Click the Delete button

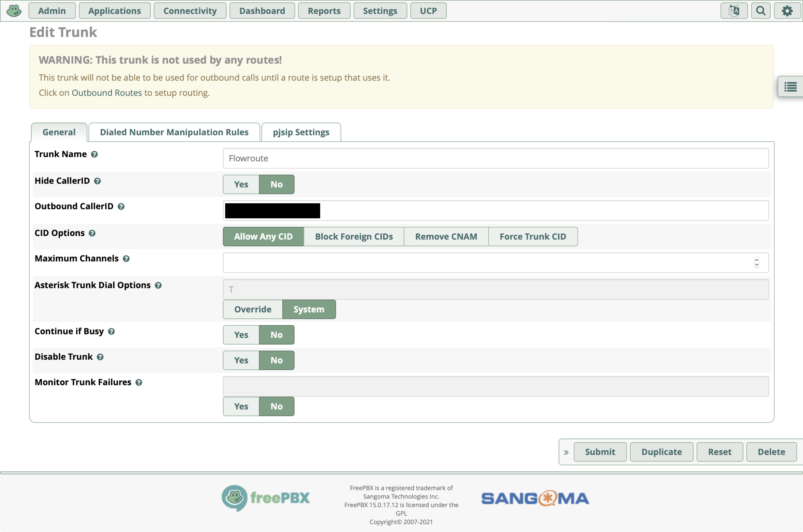click(x=771, y=452)
